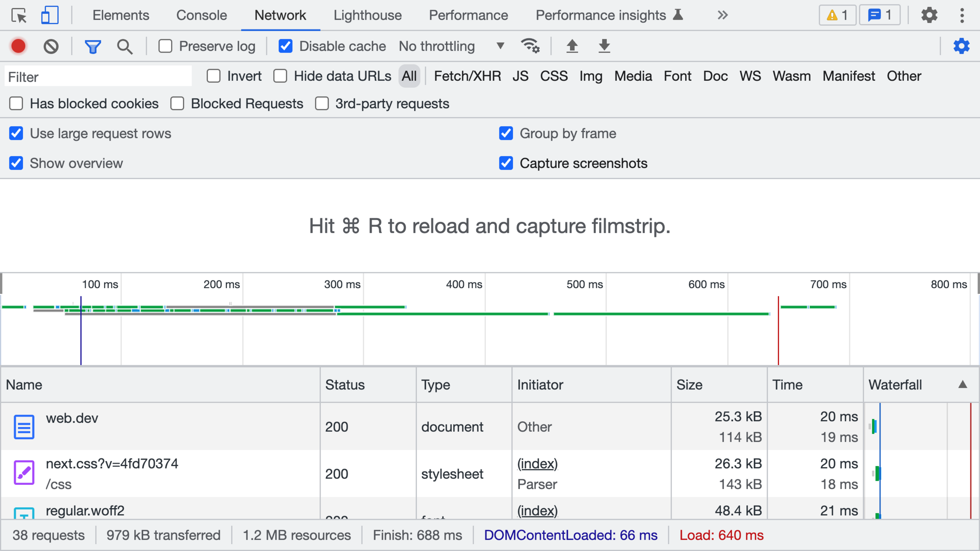Toggle the device toolbar icon
Screen dimensions: 980x551
[50, 16]
